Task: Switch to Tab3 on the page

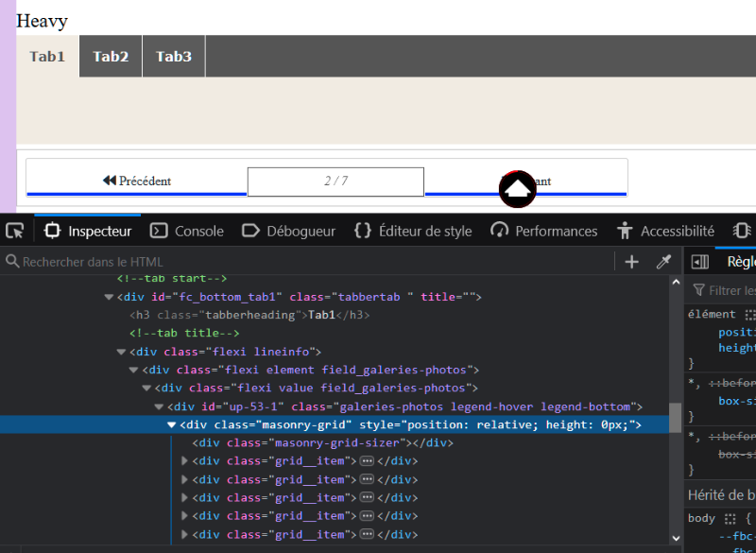Action: 174,57
